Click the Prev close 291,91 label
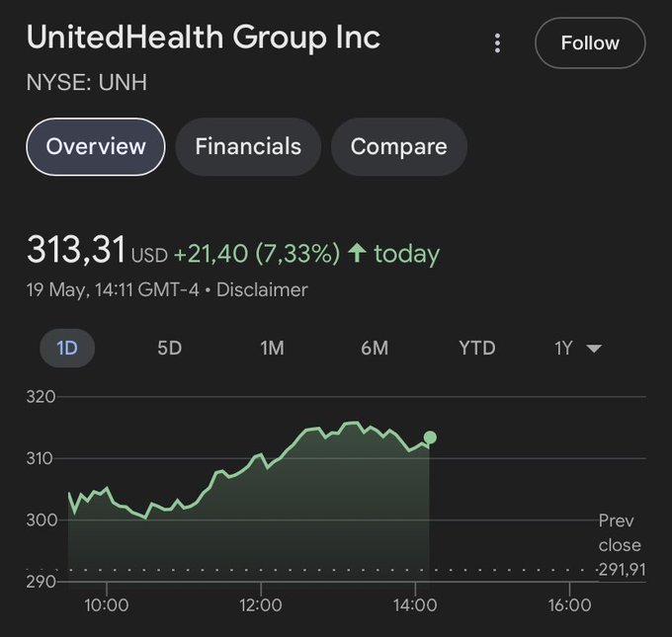The height and width of the screenshot is (637, 672). coord(620,545)
